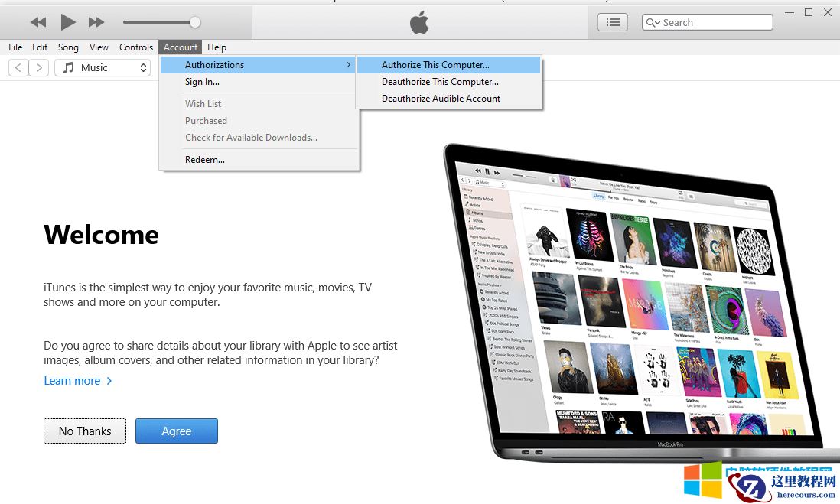Open the Music media picker dropdown

[103, 67]
